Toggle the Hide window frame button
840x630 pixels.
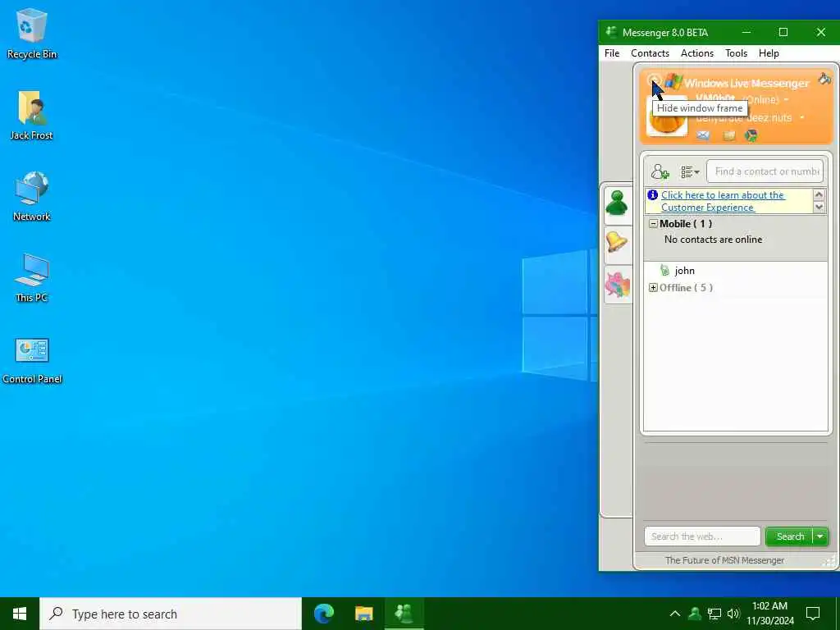click(x=654, y=81)
